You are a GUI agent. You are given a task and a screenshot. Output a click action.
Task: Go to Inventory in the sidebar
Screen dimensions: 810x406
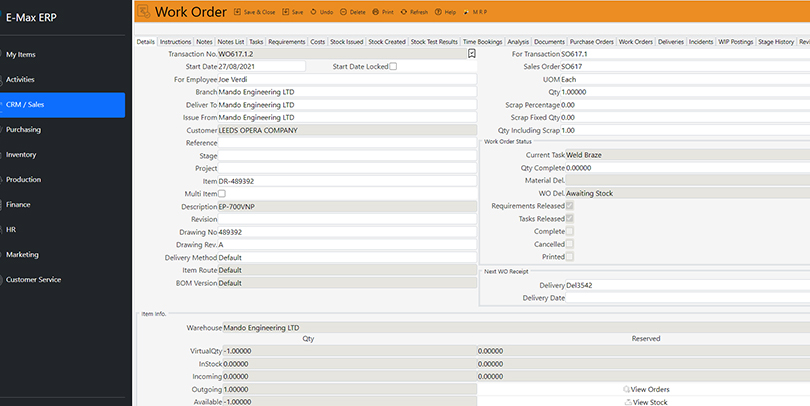tap(21, 155)
